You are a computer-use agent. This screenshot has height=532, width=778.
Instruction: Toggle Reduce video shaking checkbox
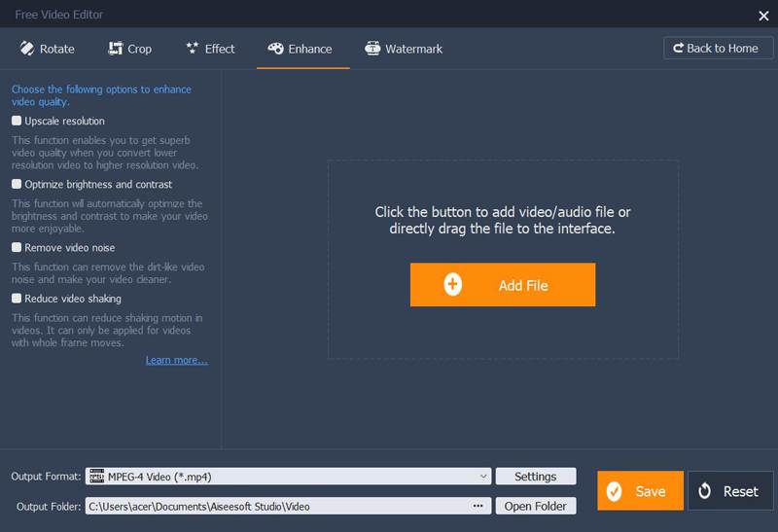pos(17,299)
